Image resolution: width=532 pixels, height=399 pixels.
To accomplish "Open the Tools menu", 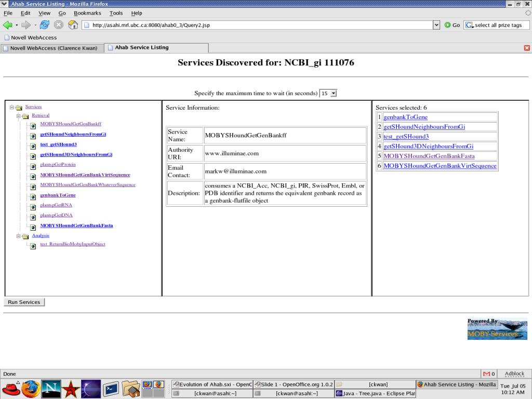I will [116, 13].
